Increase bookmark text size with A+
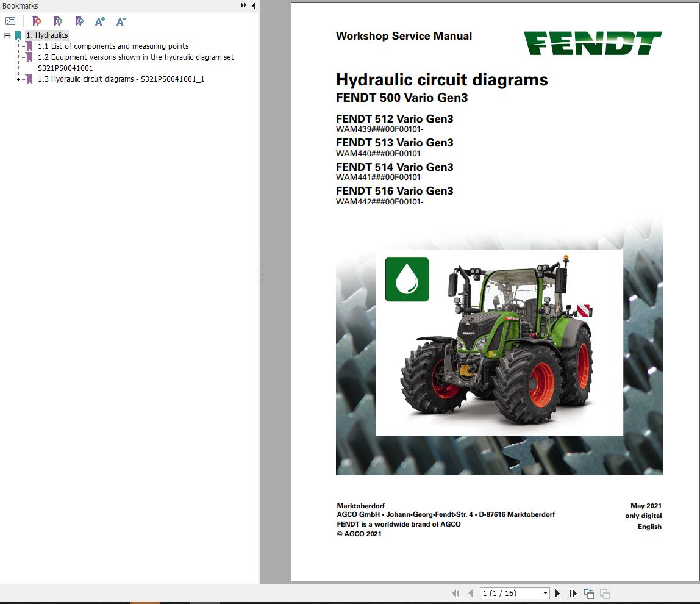700x604 pixels. tap(100, 21)
